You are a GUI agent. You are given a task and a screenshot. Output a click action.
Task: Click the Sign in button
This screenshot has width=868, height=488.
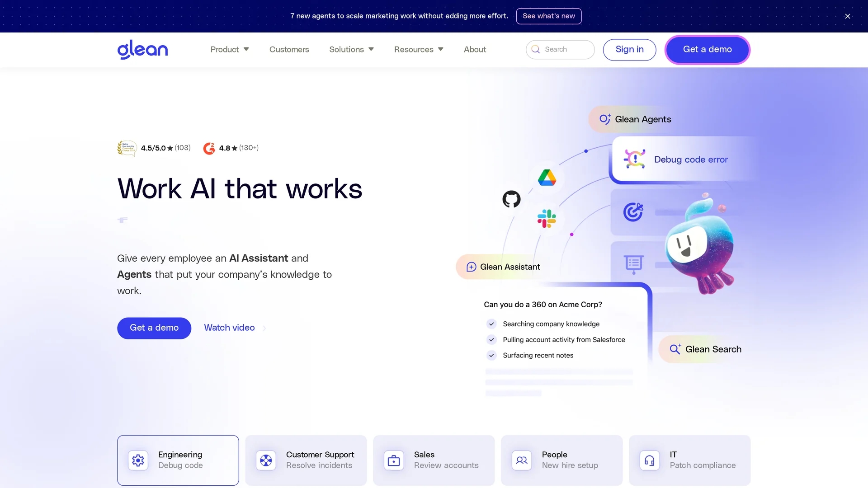tap(629, 49)
